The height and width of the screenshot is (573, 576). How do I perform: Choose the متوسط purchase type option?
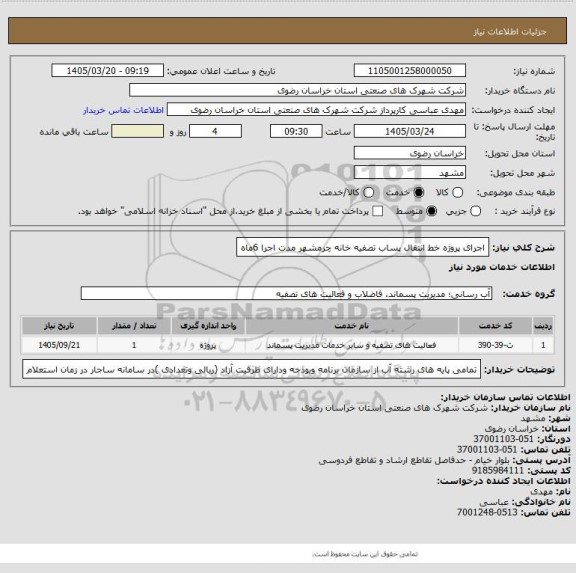click(431, 211)
